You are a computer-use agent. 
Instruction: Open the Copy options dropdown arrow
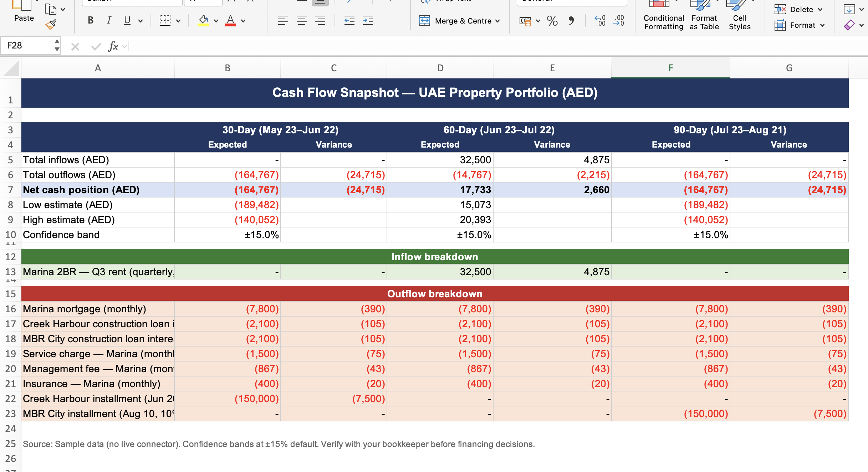[x=63, y=10]
